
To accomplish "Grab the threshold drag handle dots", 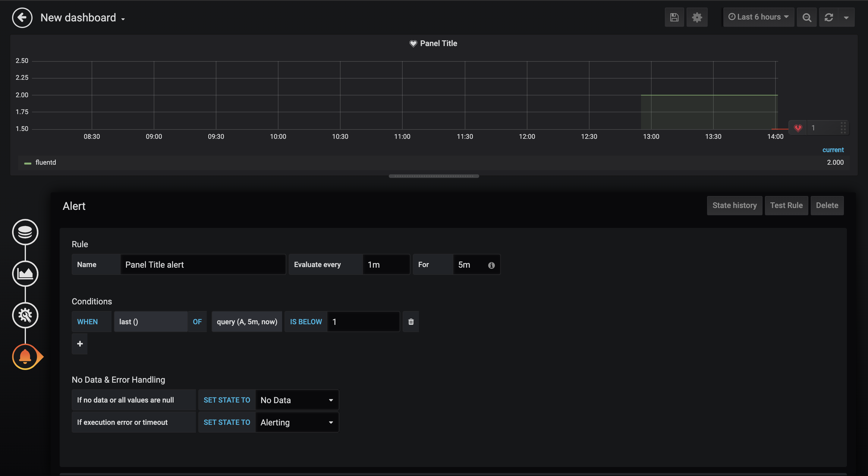I will click(843, 128).
